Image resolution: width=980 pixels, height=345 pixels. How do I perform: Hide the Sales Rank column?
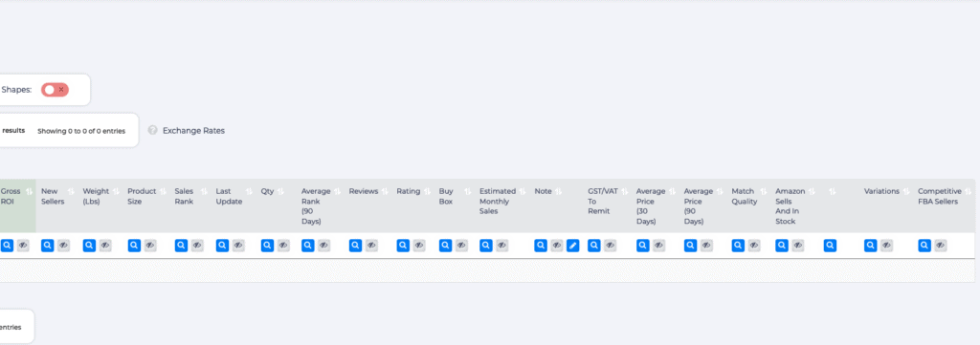point(197,246)
